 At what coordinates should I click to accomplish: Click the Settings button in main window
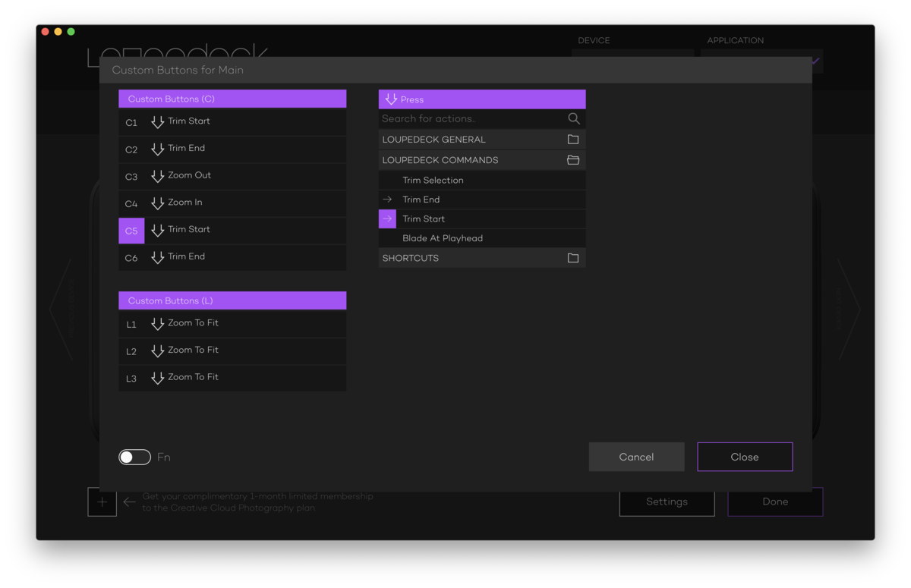pyautogui.click(x=667, y=502)
